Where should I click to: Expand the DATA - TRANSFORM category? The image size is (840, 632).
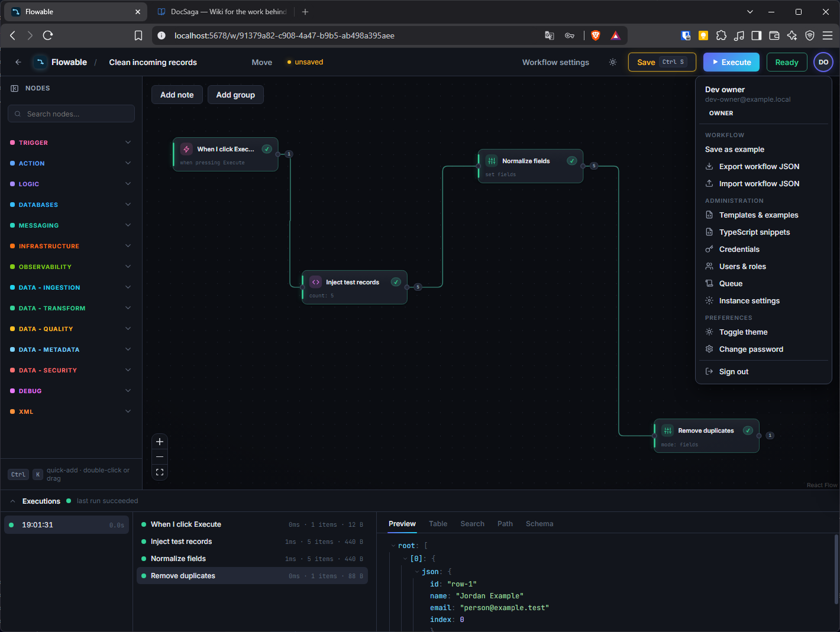click(x=71, y=308)
